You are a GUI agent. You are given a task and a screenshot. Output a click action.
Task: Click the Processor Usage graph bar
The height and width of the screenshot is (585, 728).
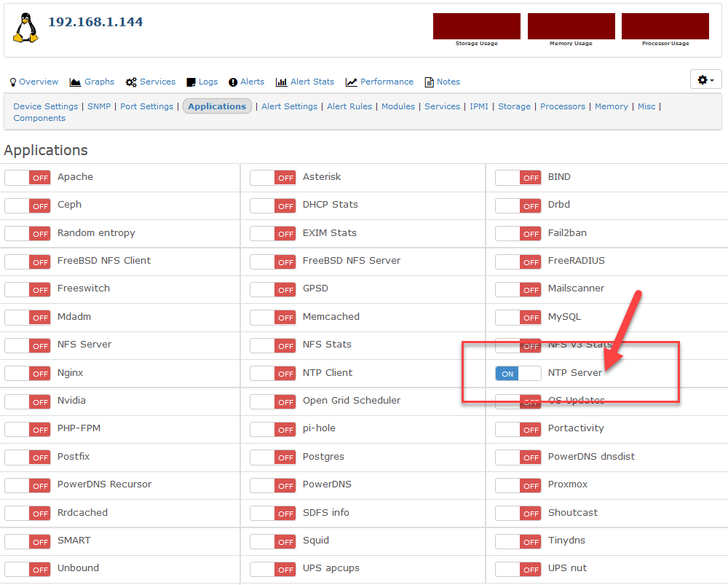[665, 26]
